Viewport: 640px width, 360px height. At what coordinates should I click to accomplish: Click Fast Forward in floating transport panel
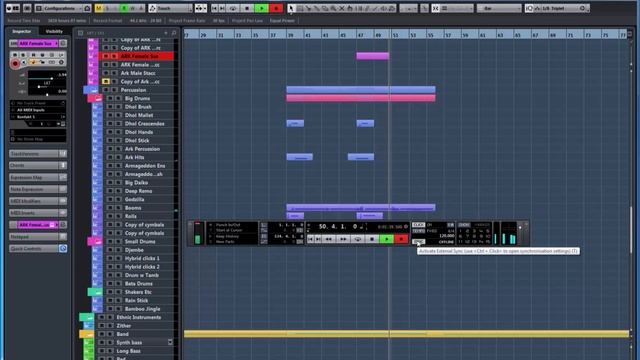click(x=343, y=239)
